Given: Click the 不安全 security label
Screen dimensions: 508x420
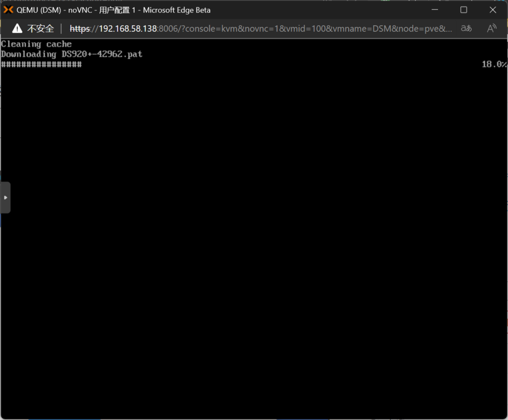Looking at the screenshot, I should click(40, 28).
